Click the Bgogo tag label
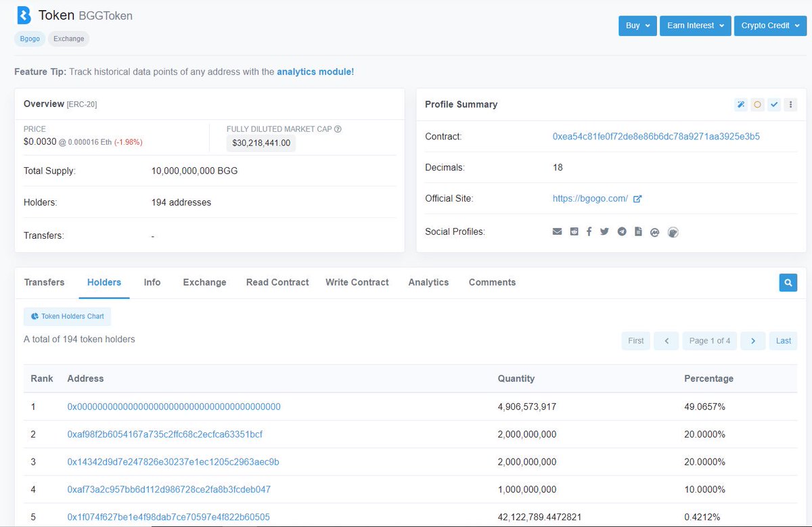 pyautogui.click(x=30, y=39)
